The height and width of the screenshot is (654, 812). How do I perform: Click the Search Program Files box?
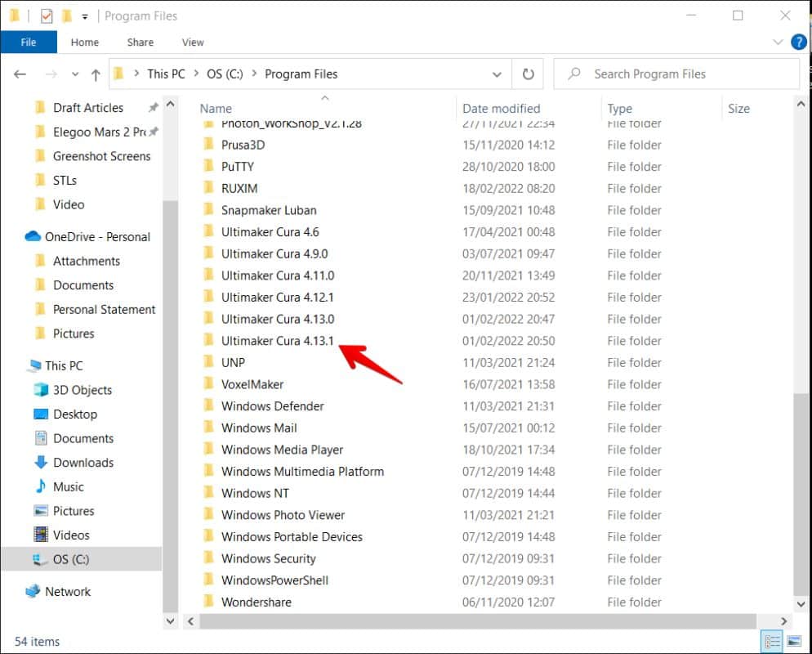677,74
